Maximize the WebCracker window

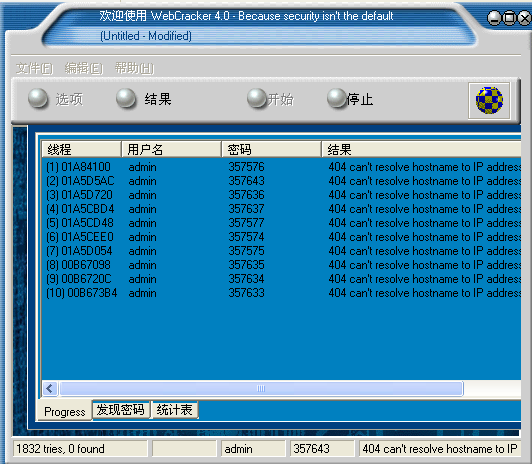point(509,18)
